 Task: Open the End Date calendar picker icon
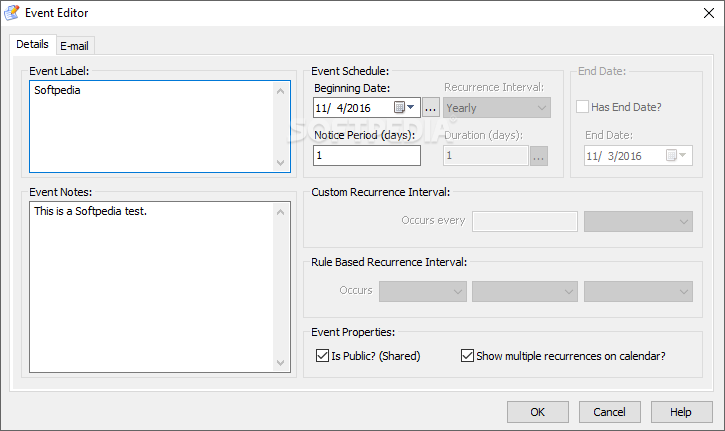click(x=676, y=155)
